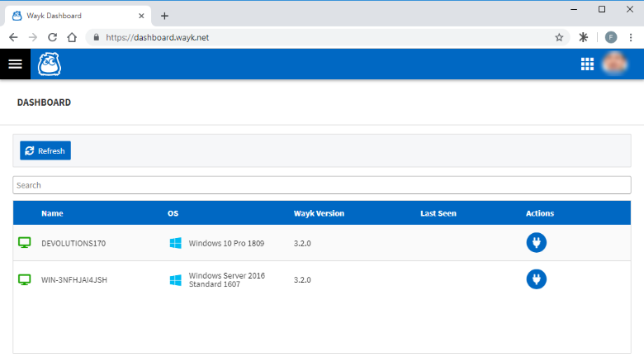Click the Actions column header

point(540,213)
